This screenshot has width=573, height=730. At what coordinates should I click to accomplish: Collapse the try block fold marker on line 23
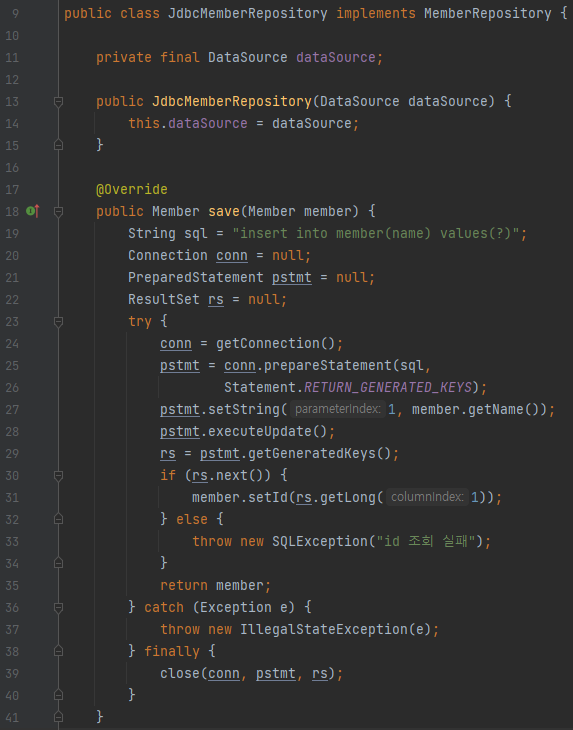tap(58, 322)
